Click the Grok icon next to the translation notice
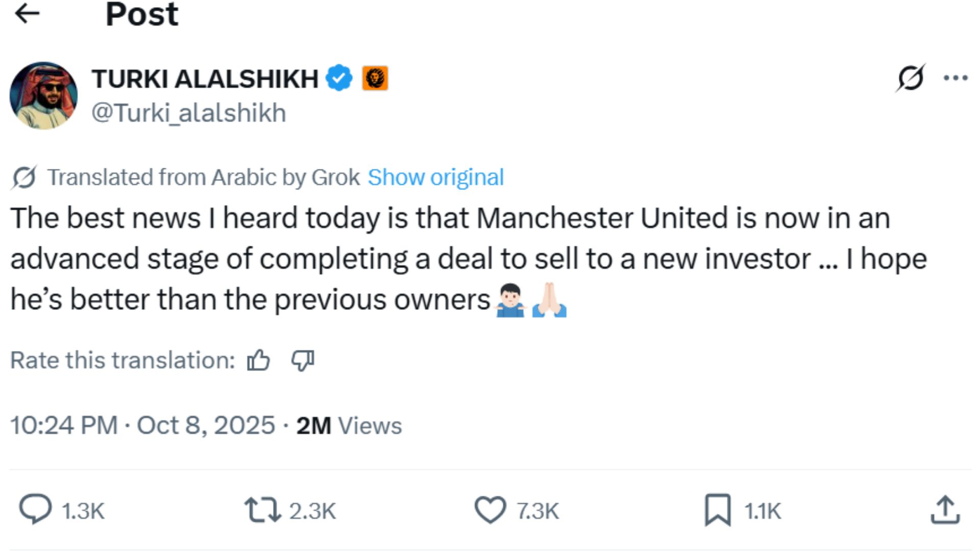 pyautogui.click(x=24, y=176)
